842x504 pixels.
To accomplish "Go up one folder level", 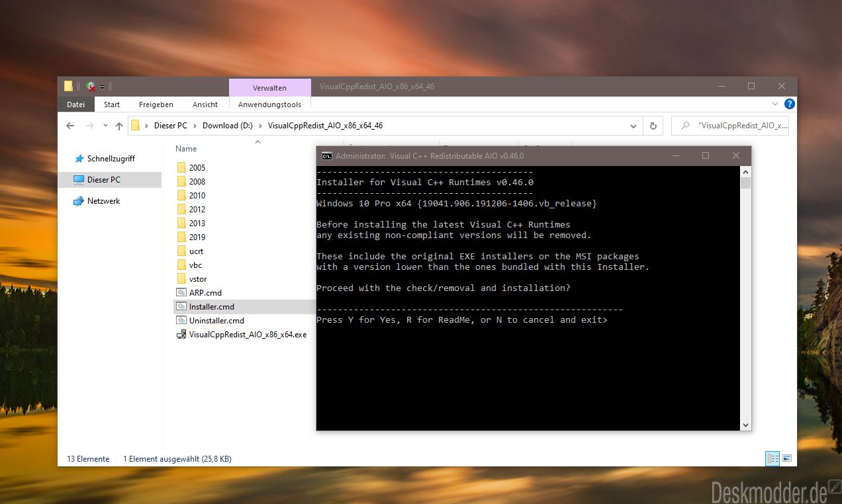I will 119,126.
